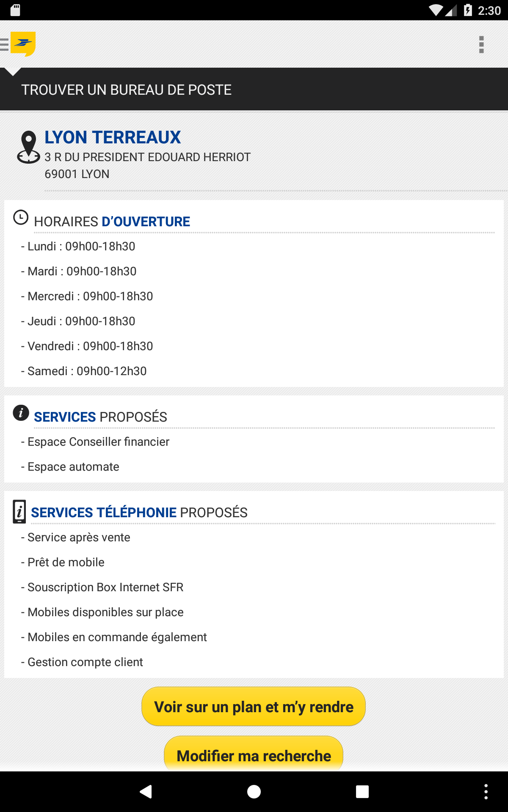The width and height of the screenshot is (508, 812).
Task: Tap the clock icon beside Horaires
Action: coord(21,217)
